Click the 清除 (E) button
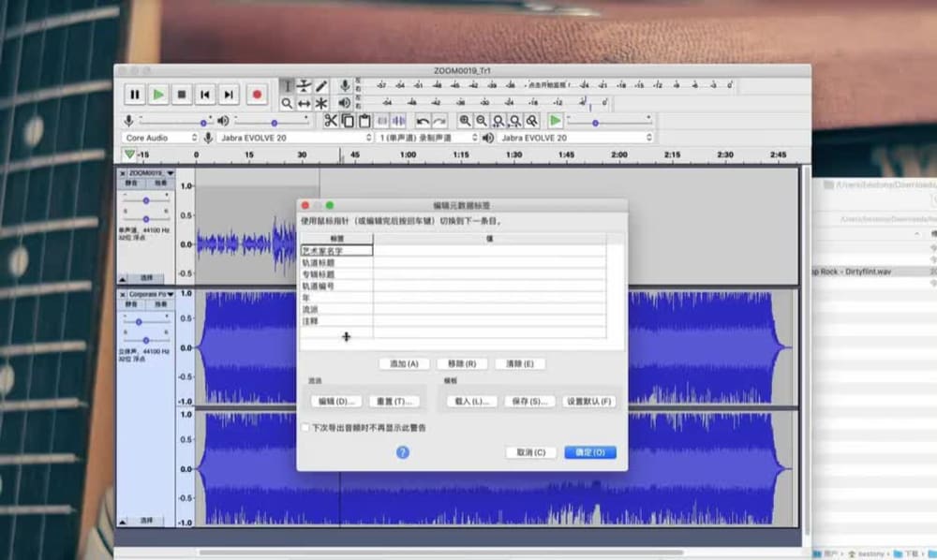937x560 pixels. coord(520,363)
